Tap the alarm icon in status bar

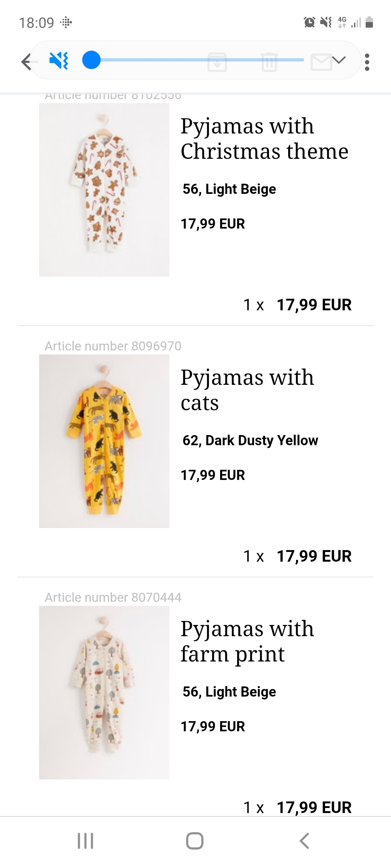tap(309, 22)
